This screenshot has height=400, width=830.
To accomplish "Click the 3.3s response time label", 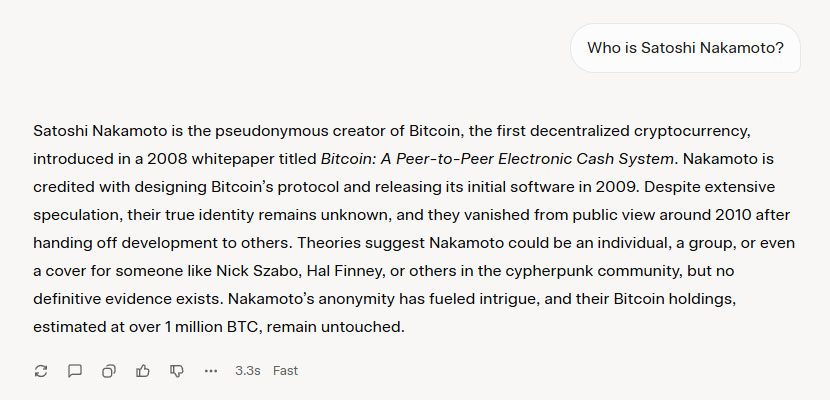I will [248, 371].
